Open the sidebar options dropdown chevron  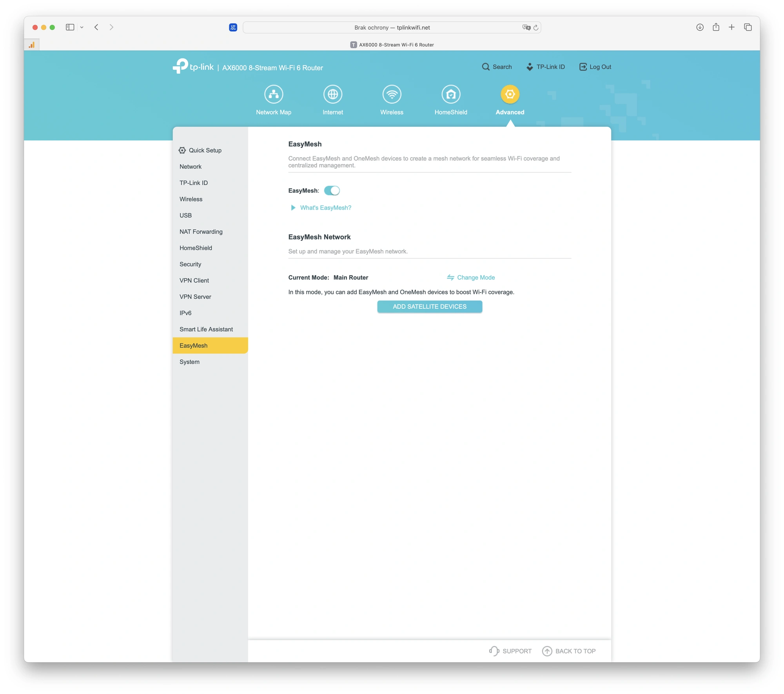pyautogui.click(x=82, y=27)
